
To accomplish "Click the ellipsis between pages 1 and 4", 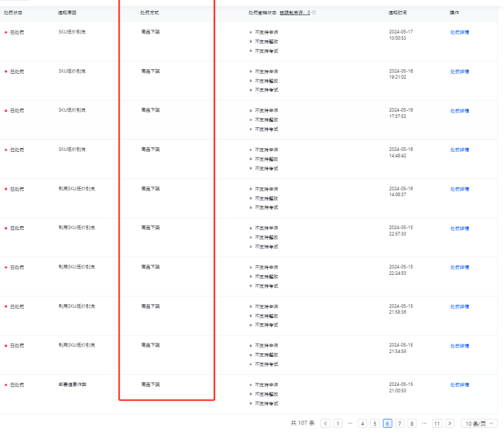I will [350, 423].
